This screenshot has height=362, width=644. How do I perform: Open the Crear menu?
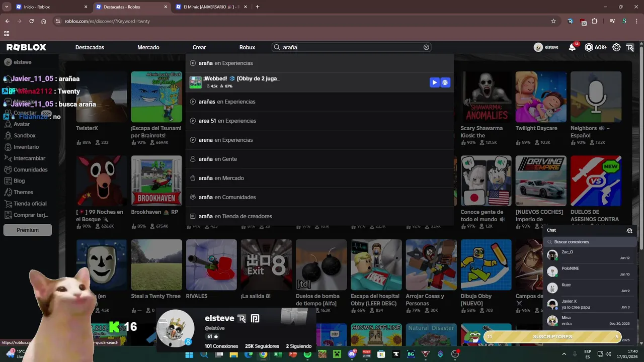tap(199, 47)
